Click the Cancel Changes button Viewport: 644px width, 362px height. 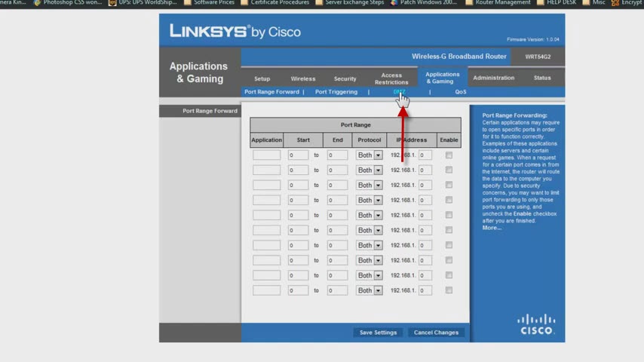tap(436, 333)
